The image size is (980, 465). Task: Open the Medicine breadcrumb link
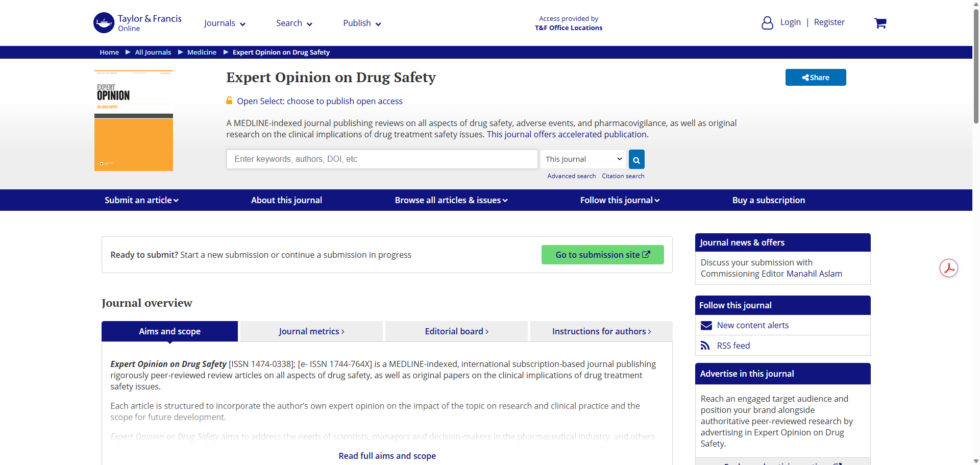pyautogui.click(x=202, y=53)
